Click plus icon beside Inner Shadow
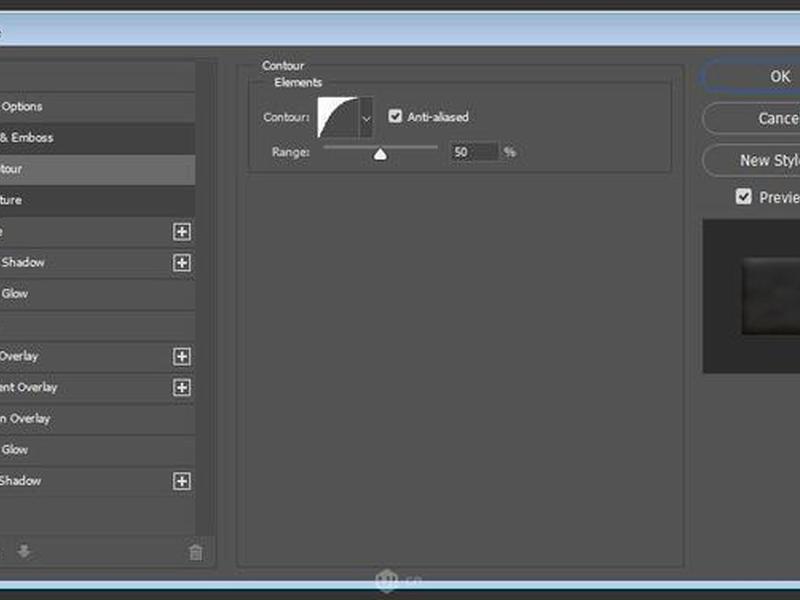 182,263
